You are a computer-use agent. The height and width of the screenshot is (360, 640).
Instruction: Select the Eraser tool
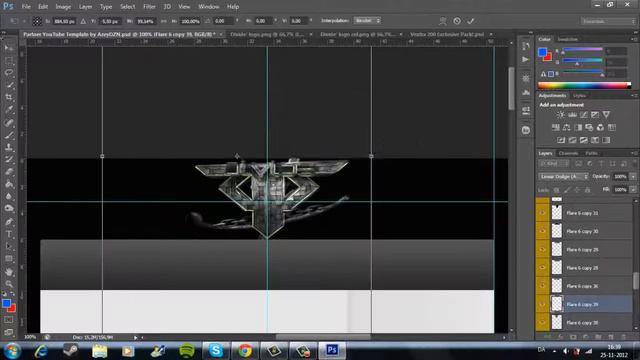tap(9, 172)
